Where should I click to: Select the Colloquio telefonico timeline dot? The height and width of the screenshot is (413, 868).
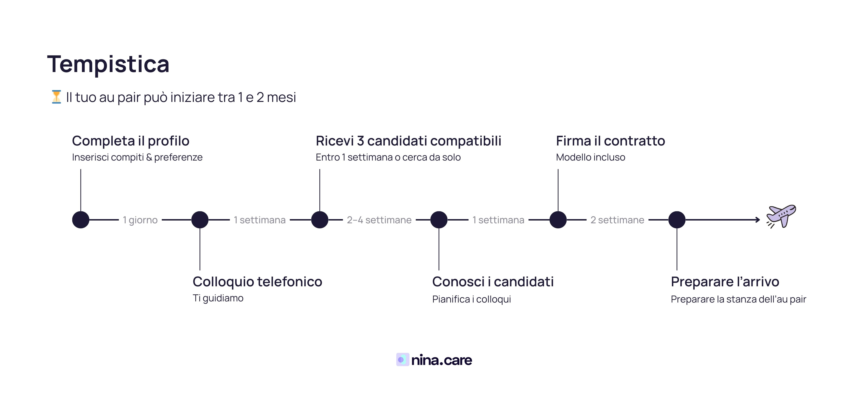[x=200, y=220]
